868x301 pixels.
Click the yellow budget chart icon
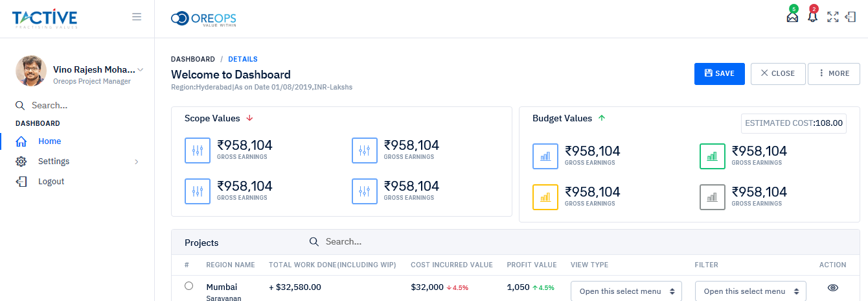(545, 197)
